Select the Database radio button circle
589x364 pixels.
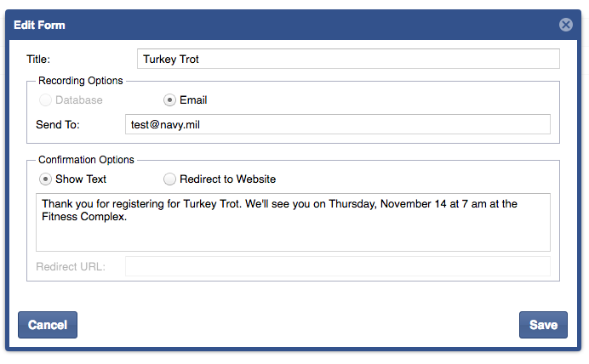coord(45,100)
